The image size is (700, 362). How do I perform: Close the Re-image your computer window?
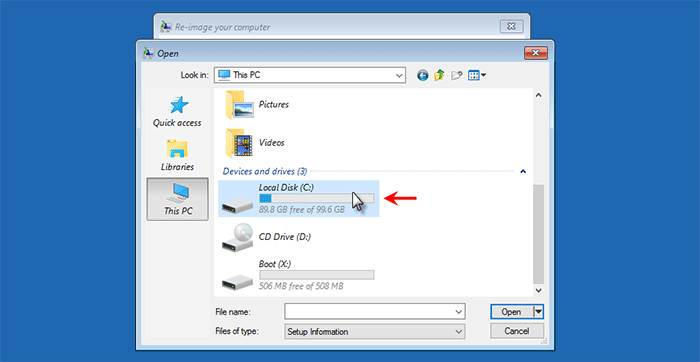[511, 26]
